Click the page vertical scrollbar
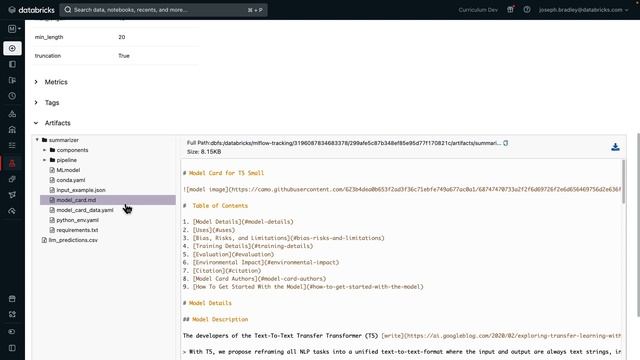 (638, 224)
